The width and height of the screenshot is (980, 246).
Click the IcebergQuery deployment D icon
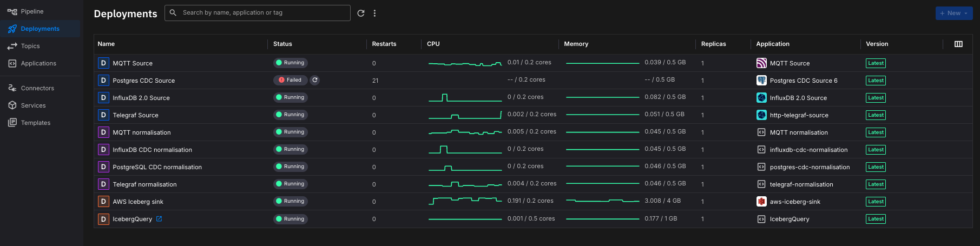pyautogui.click(x=103, y=219)
